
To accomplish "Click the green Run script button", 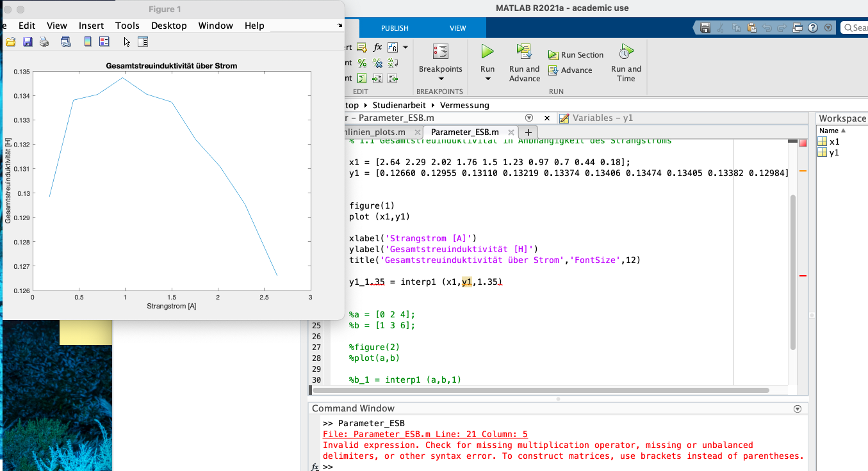I will click(x=487, y=52).
